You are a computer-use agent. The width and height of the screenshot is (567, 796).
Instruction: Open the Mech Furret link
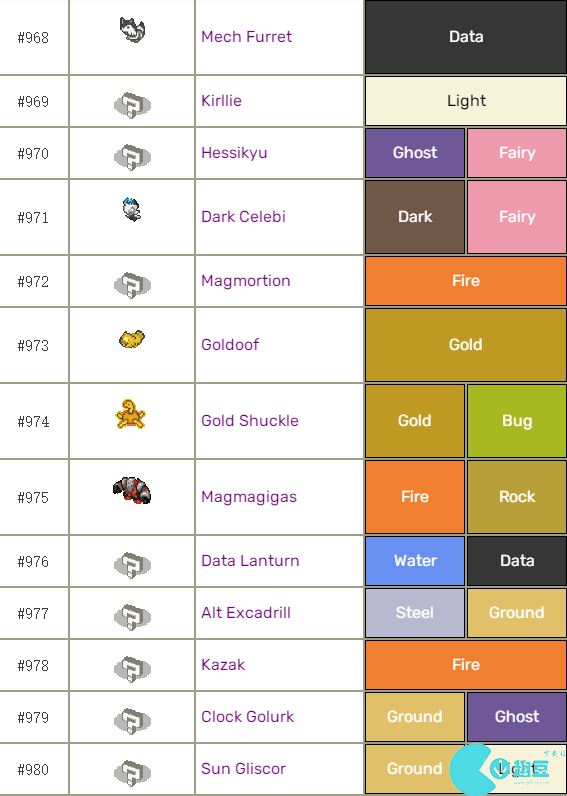(x=246, y=37)
